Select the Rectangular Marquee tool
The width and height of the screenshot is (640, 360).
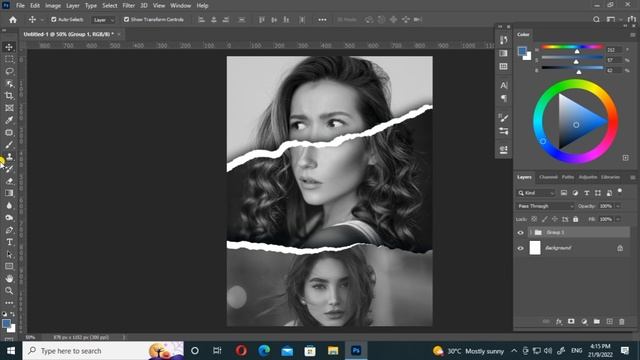(x=9, y=59)
